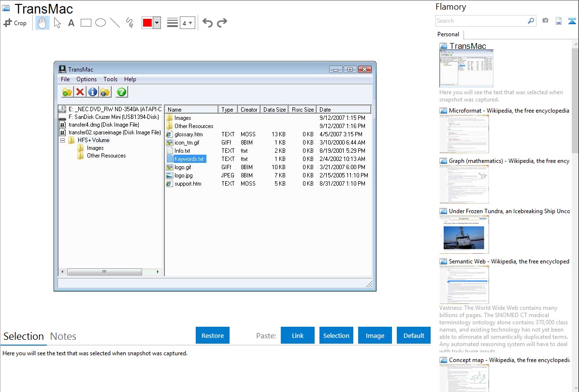
Task: Activate the hand pan tool
Action: [43, 23]
